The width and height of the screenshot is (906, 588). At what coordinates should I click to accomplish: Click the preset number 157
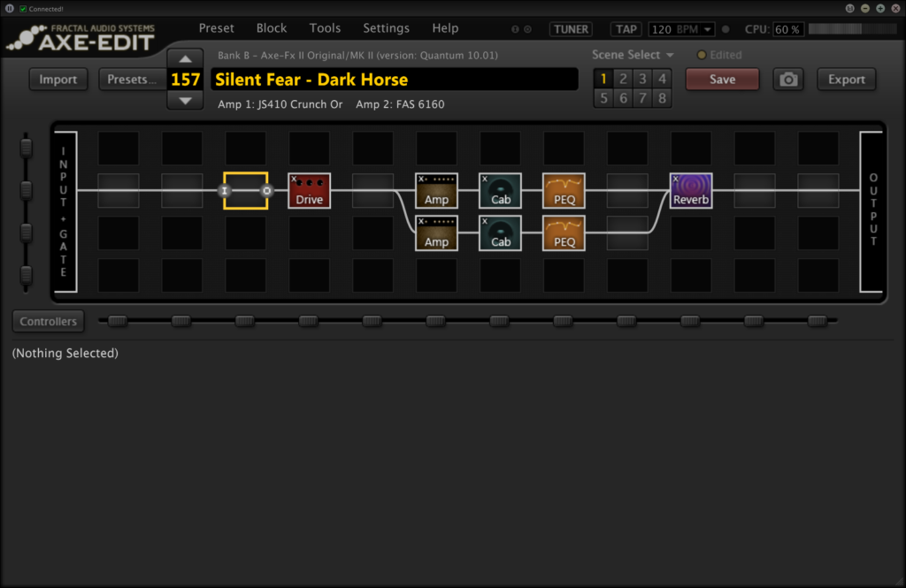click(185, 80)
